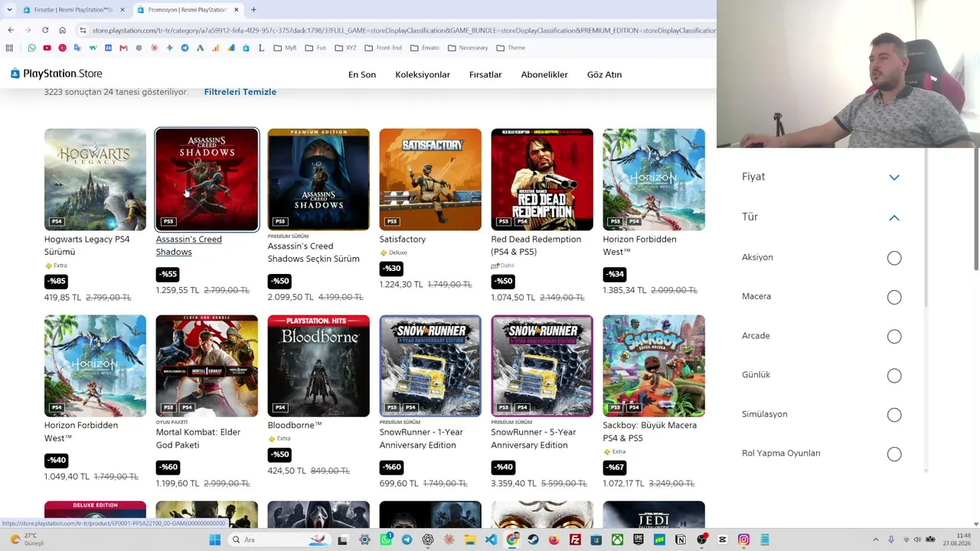The height and width of the screenshot is (551, 980).
Task: Open the En Son menu
Action: [x=362, y=74]
